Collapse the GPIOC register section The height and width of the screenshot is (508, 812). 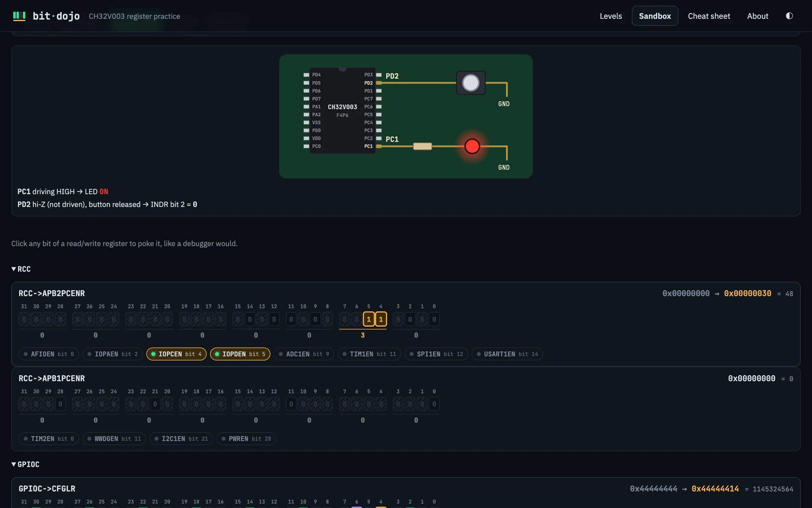(x=26, y=464)
